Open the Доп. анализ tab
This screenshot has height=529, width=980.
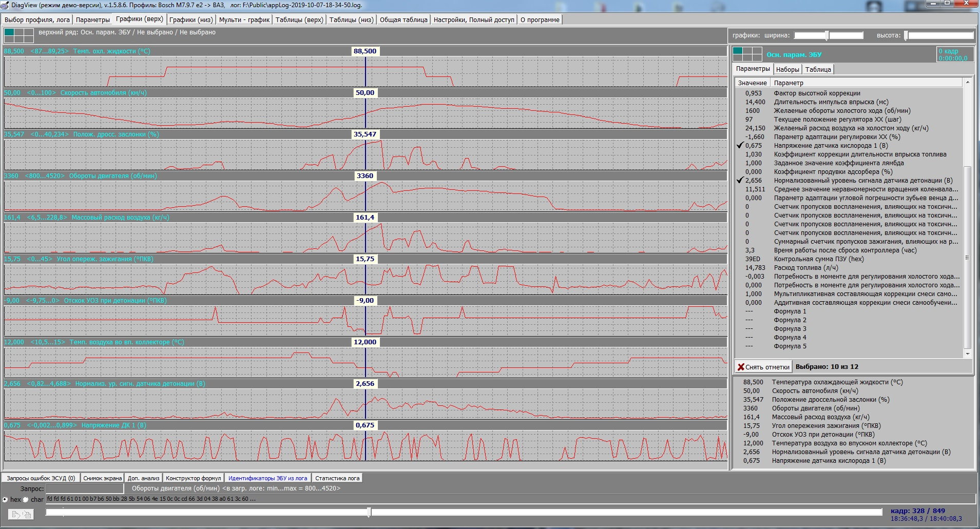[x=143, y=478]
